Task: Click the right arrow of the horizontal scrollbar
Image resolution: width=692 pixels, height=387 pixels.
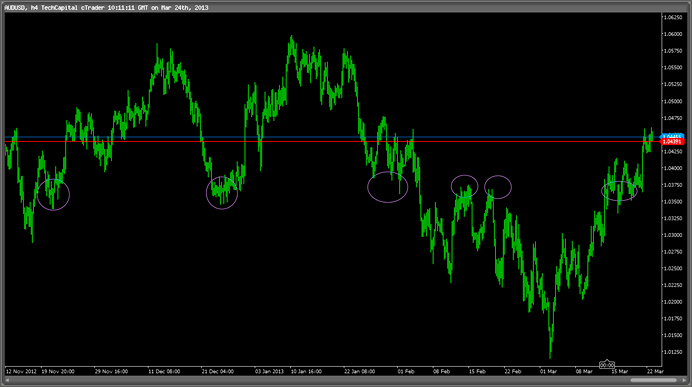Action: click(x=684, y=380)
